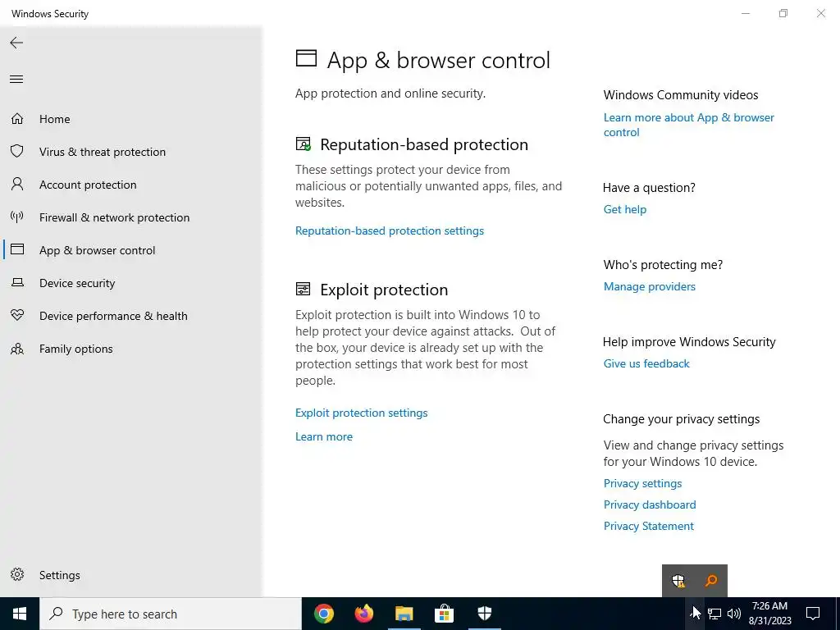Open the orange magnifier icon in the tray overflow
This screenshot has height=630, width=840.
(711, 581)
